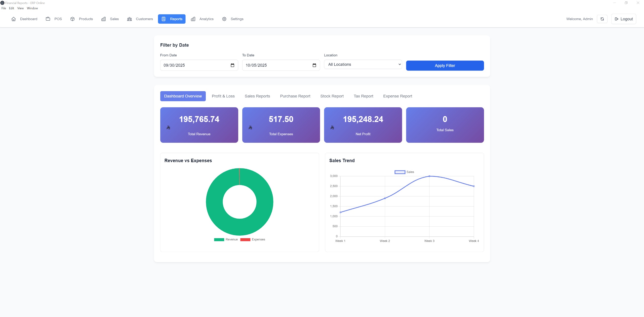This screenshot has width=644, height=317.
Task: Switch to the Profit & Loss tab
Action: (x=223, y=96)
